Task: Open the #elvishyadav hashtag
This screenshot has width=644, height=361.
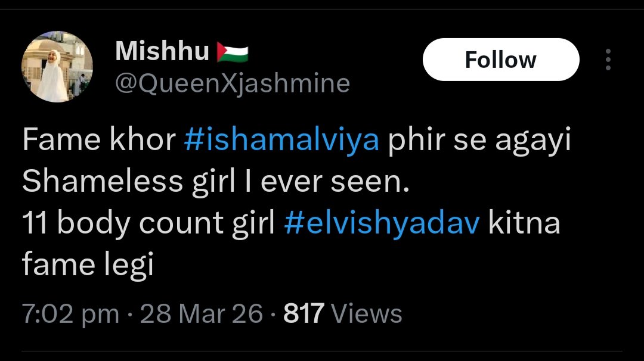Action: coord(382,225)
